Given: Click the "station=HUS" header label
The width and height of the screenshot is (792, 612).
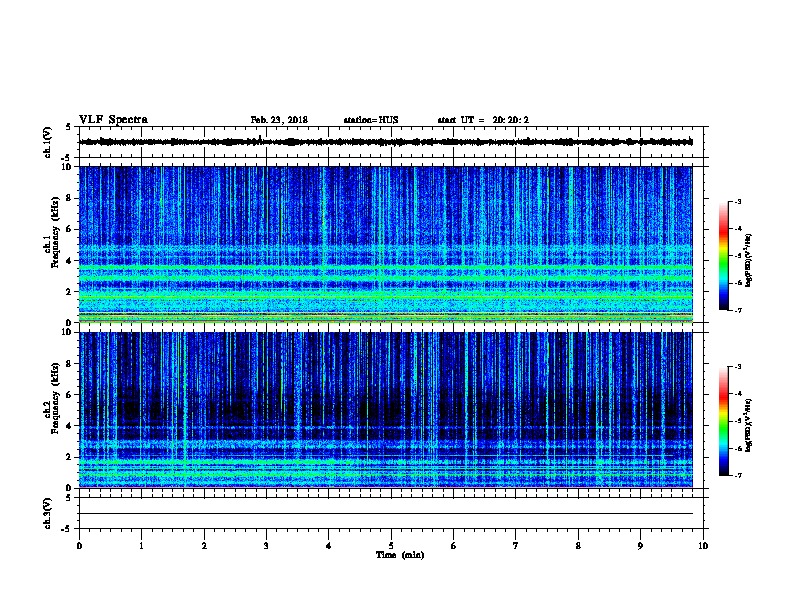Looking at the screenshot, I should [x=371, y=120].
